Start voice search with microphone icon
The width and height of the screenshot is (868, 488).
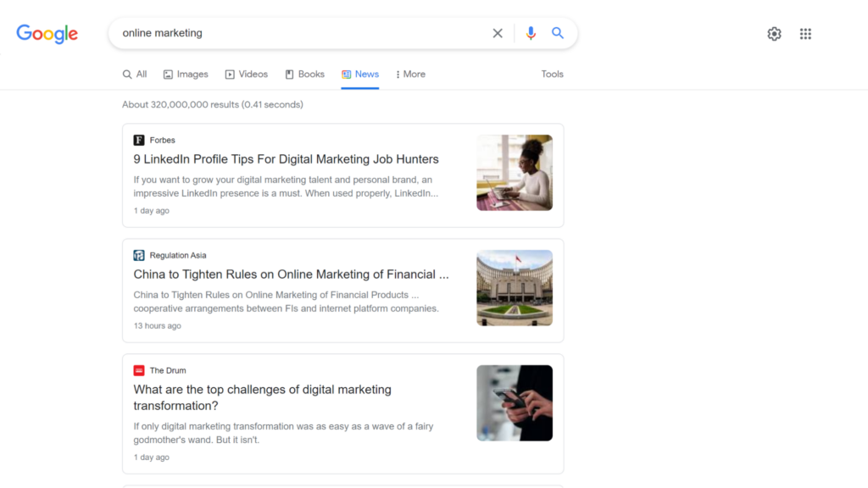pos(531,33)
